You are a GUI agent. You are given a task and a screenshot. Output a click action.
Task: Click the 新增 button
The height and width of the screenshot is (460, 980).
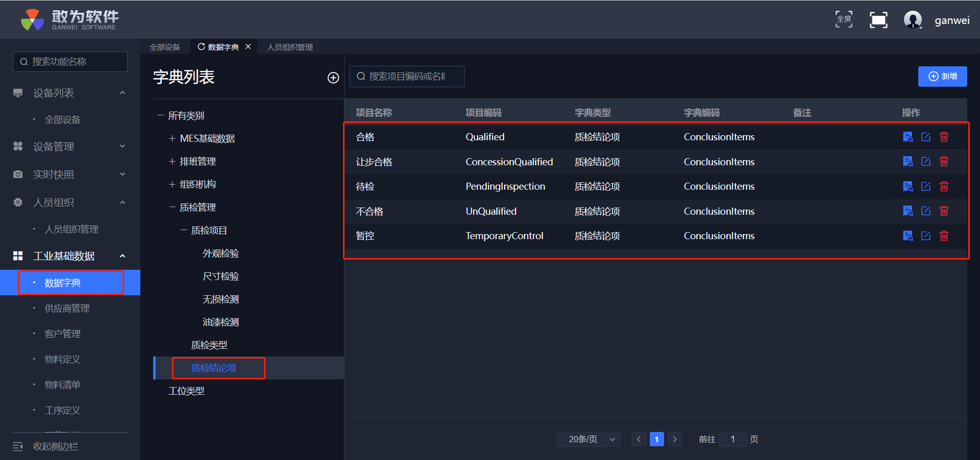pos(942,76)
